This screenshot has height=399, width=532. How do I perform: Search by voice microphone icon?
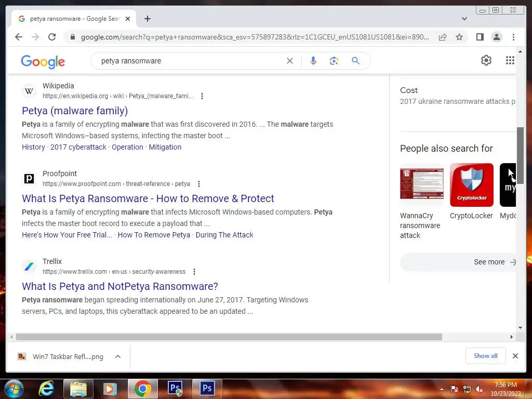(313, 61)
